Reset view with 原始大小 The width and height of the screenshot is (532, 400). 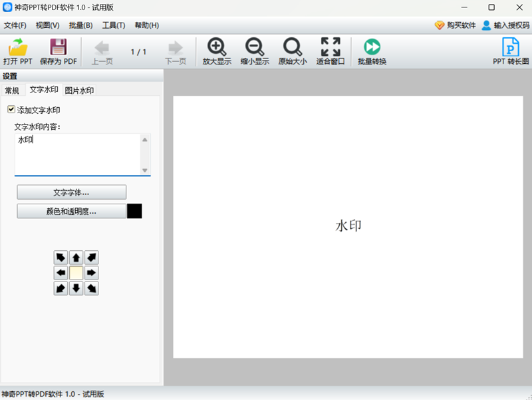[x=293, y=52]
